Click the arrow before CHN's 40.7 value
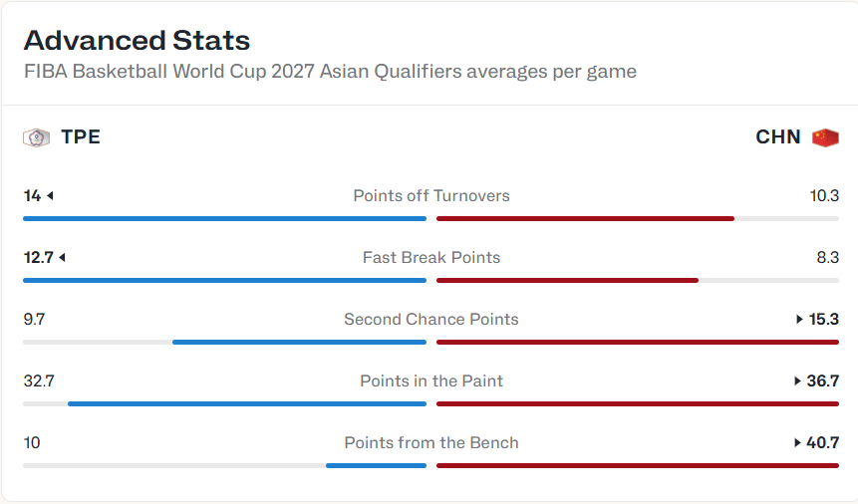This screenshot has height=504, width=858. tap(797, 443)
